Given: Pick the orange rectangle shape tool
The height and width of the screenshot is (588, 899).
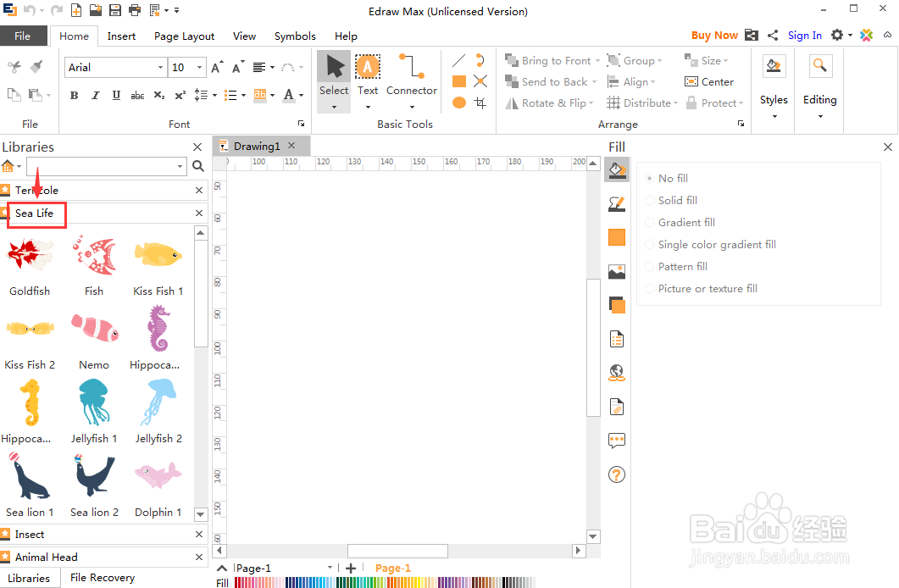Looking at the screenshot, I should [x=458, y=81].
